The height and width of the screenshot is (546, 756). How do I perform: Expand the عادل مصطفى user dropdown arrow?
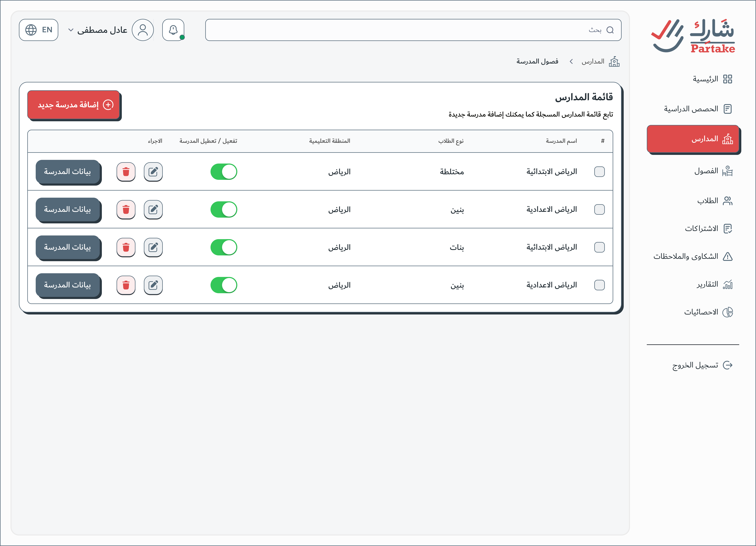click(71, 30)
